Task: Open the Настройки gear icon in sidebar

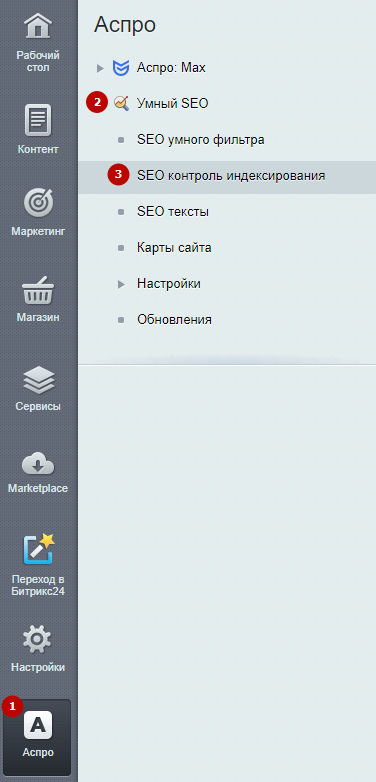Action: (x=38, y=640)
